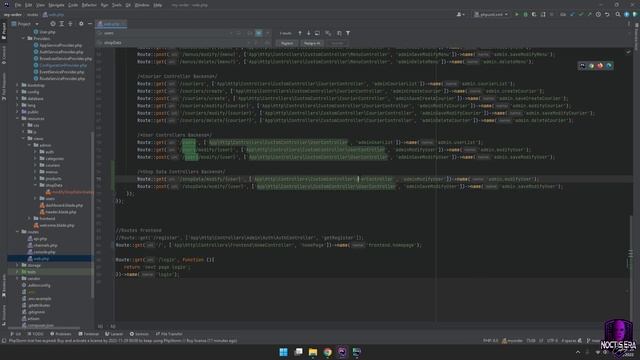Image resolution: width=640 pixels, height=360 pixels.
Task: Toggle the highlighted search option in find field
Action: (259, 33)
